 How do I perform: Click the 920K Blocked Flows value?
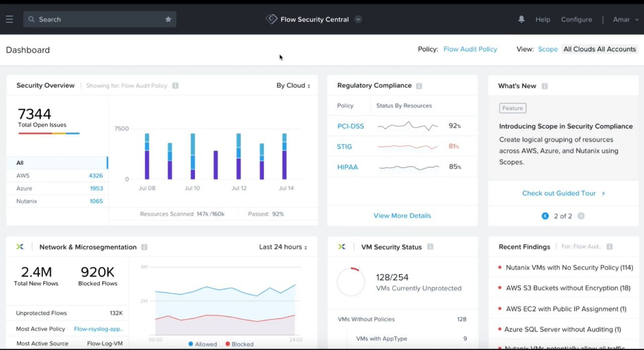point(98,272)
